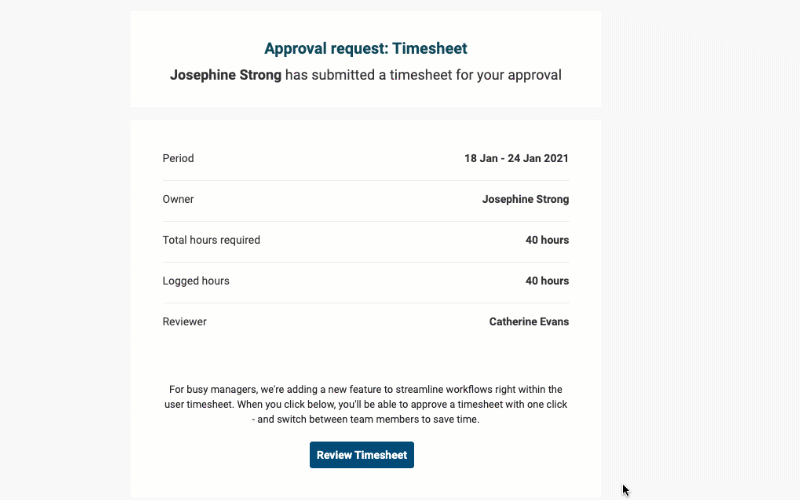Click the 'Total hours required' label

click(x=211, y=240)
